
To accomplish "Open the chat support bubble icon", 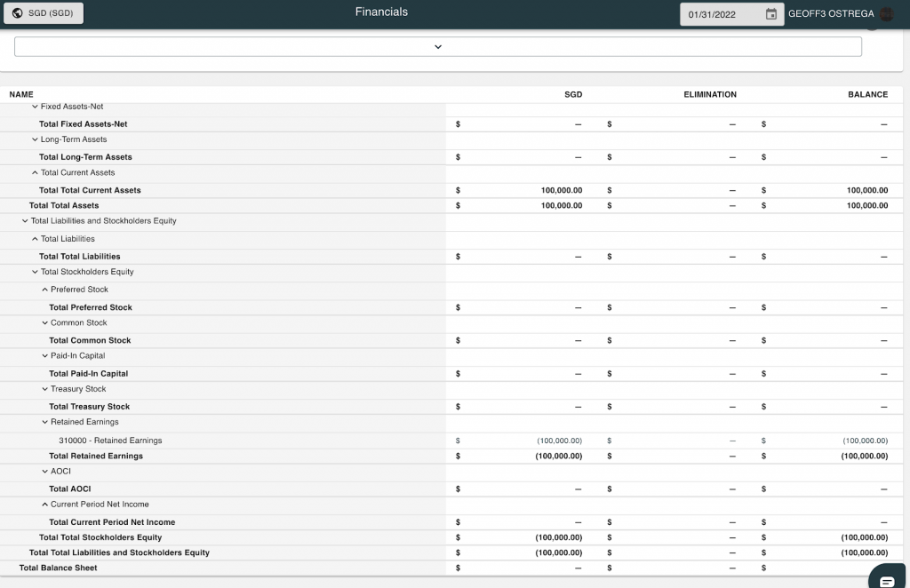I will pos(887,580).
